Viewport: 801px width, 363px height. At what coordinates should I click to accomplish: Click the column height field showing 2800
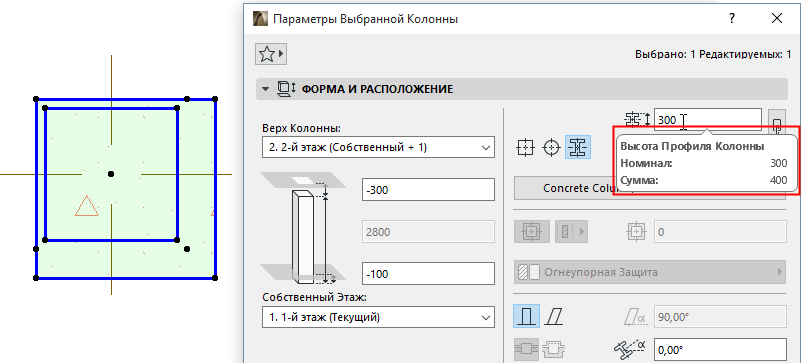click(428, 232)
